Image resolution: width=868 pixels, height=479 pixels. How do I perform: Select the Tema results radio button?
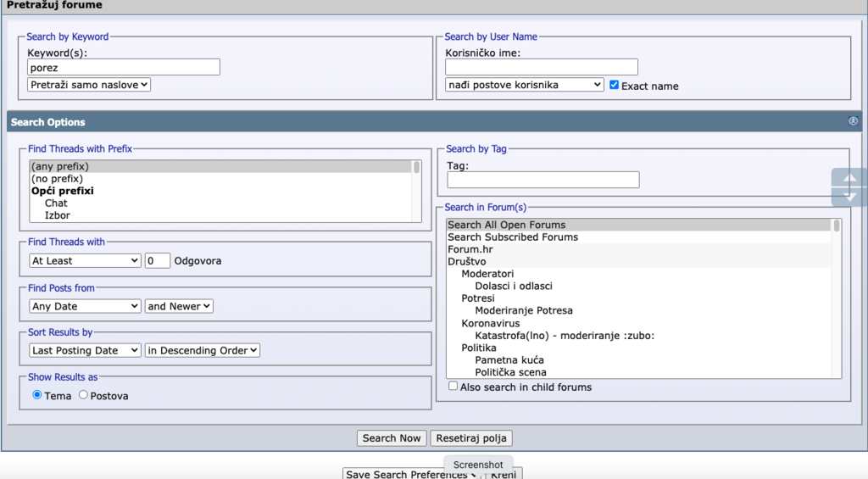37,395
